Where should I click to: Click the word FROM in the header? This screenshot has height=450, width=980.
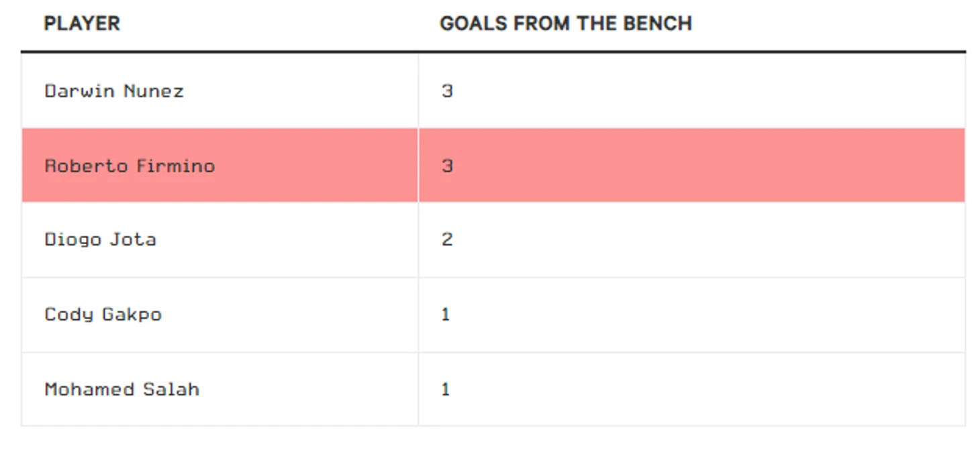[x=532, y=23]
